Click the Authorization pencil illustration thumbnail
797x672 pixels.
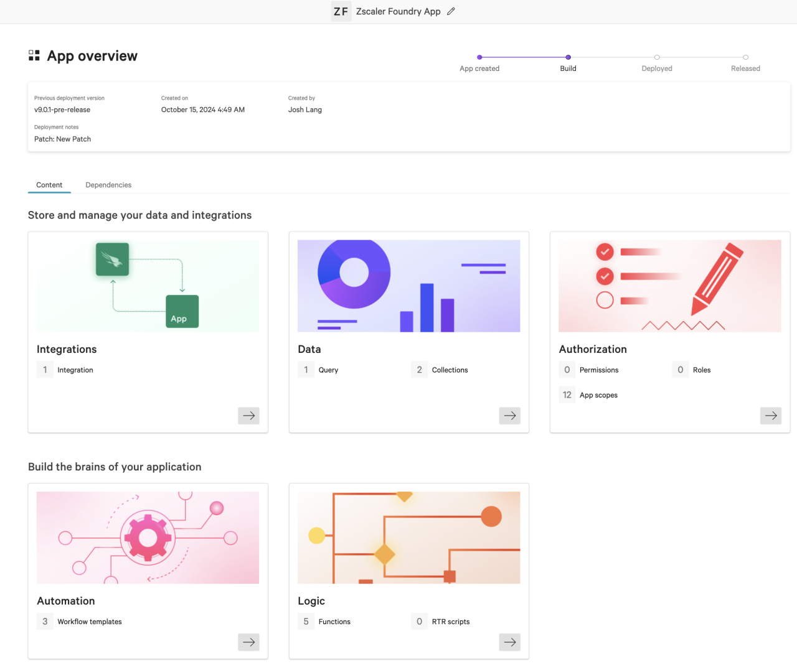coord(669,286)
